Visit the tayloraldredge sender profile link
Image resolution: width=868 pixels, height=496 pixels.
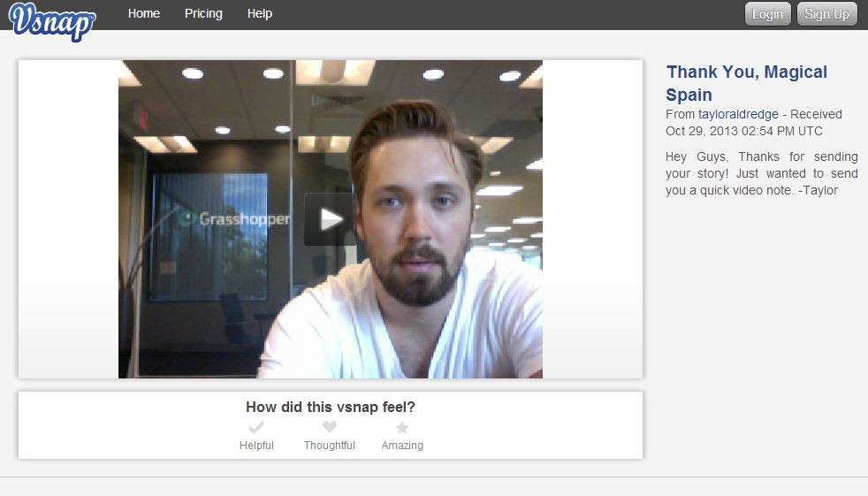tap(739, 114)
